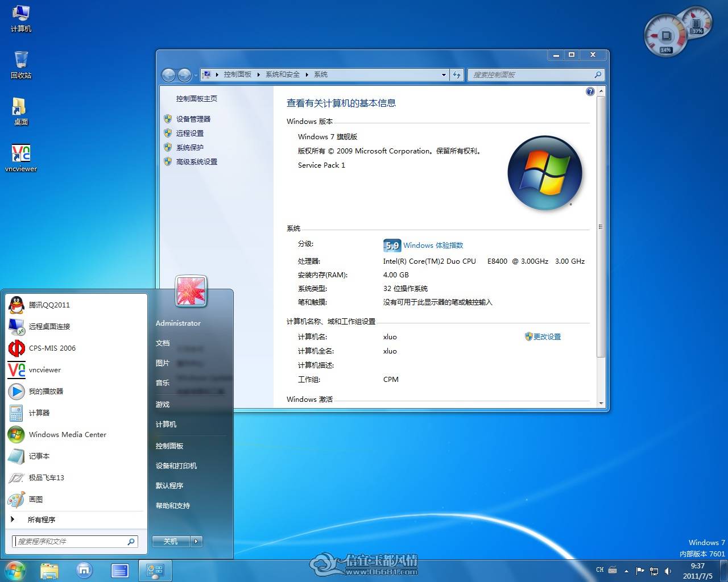Open the address bar history dropdown

pyautogui.click(x=444, y=74)
